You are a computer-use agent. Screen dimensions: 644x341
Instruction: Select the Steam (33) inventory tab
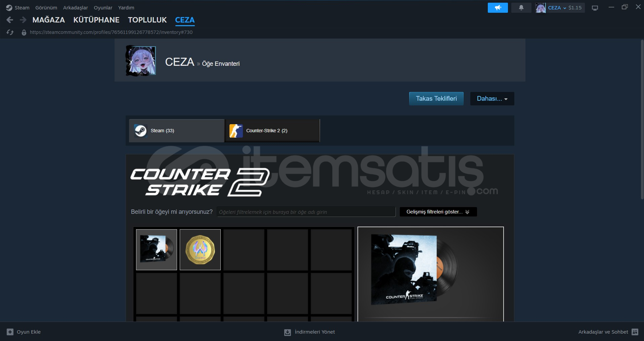point(177,131)
